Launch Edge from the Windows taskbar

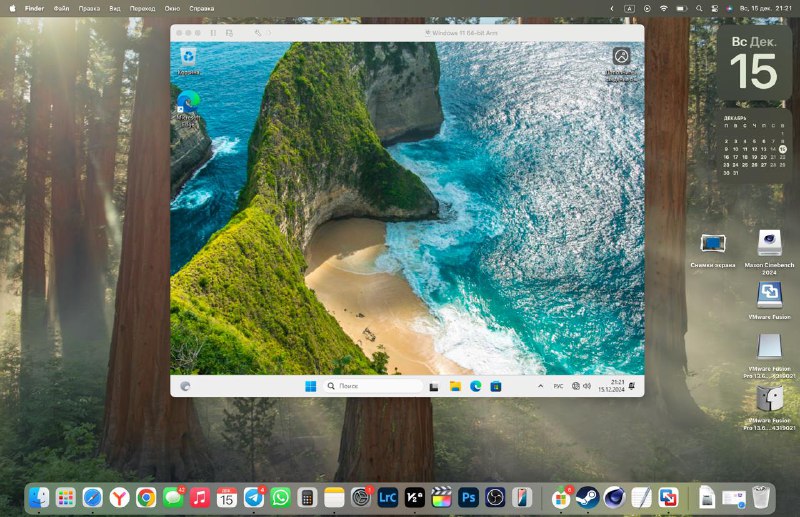(x=476, y=386)
